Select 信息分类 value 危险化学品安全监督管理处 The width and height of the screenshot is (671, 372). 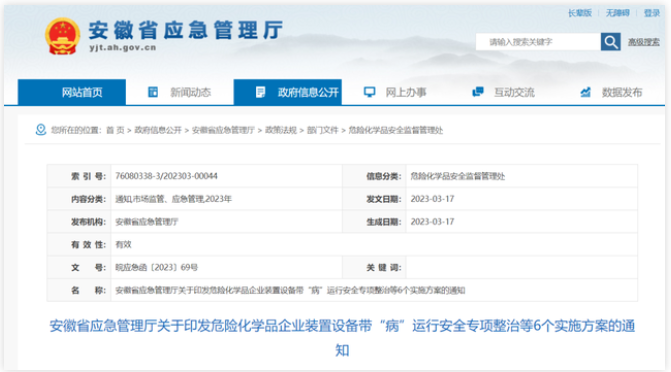(457, 176)
